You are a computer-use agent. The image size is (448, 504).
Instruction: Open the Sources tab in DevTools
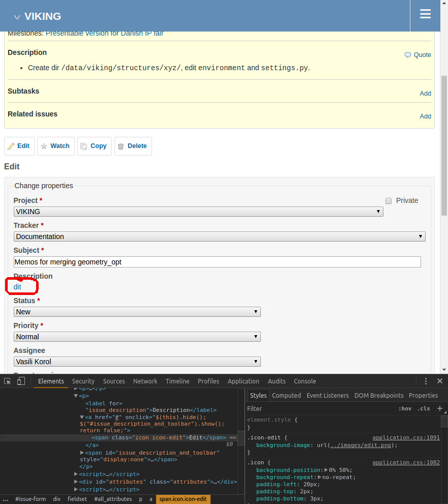(x=114, y=381)
